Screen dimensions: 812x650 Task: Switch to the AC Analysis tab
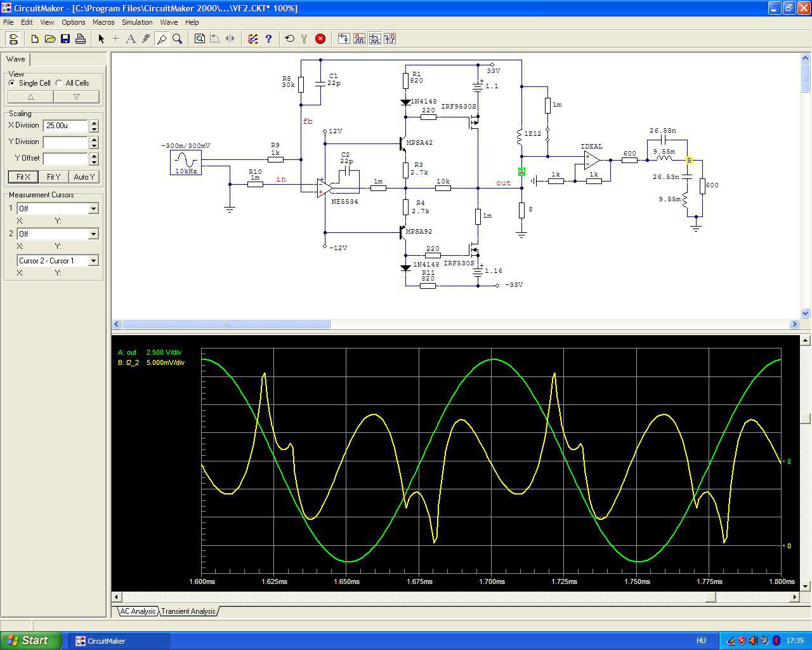tap(138, 611)
